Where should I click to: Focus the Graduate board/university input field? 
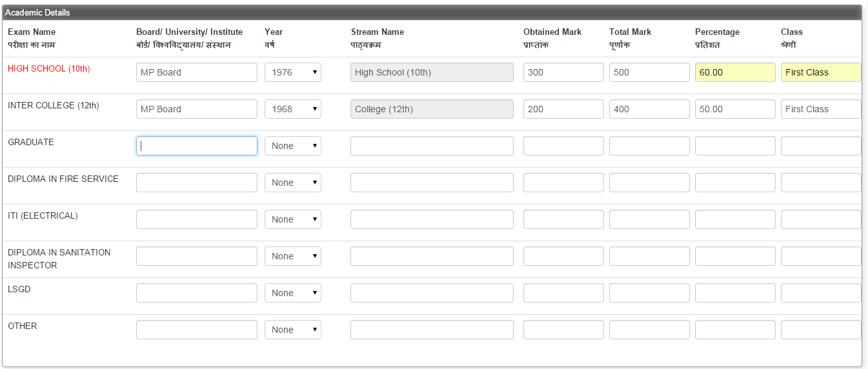click(x=197, y=146)
